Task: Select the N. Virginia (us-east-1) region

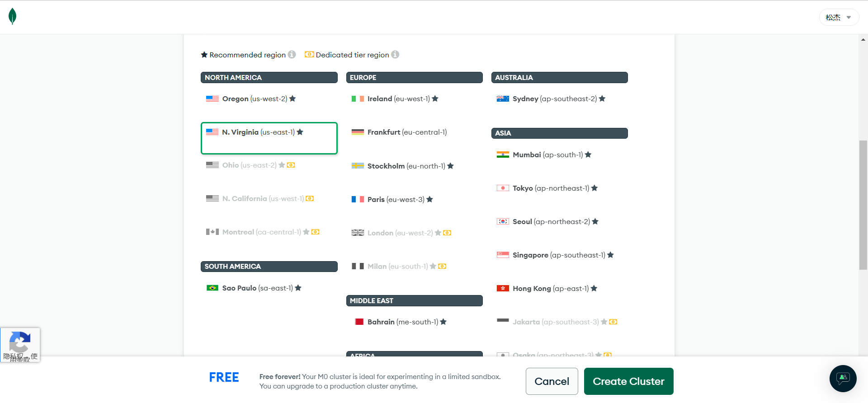Action: click(x=269, y=138)
